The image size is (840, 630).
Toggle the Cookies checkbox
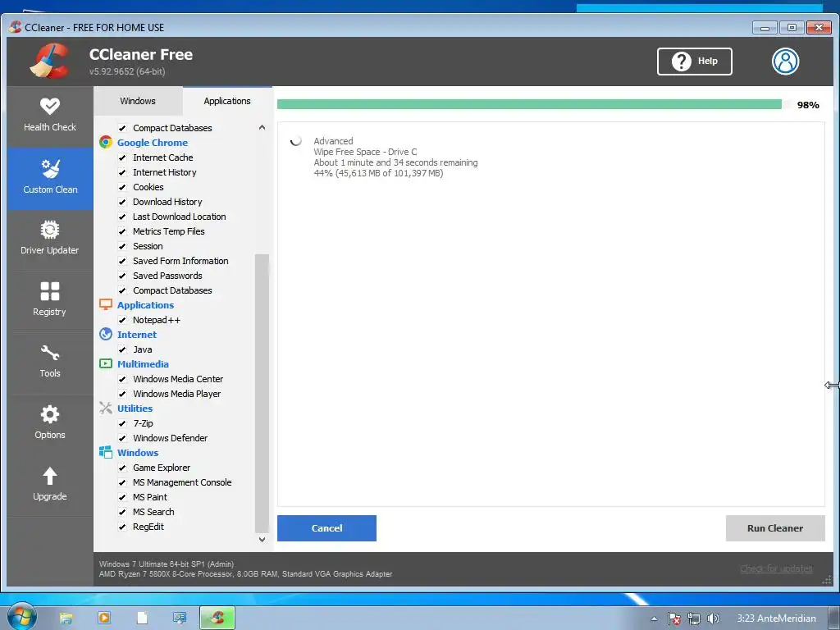(122, 187)
